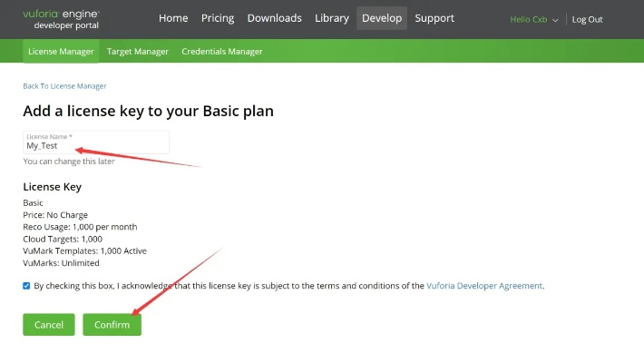Open the Vuforia Developer Agreement link
This screenshot has height=363, width=644.
[x=484, y=285]
